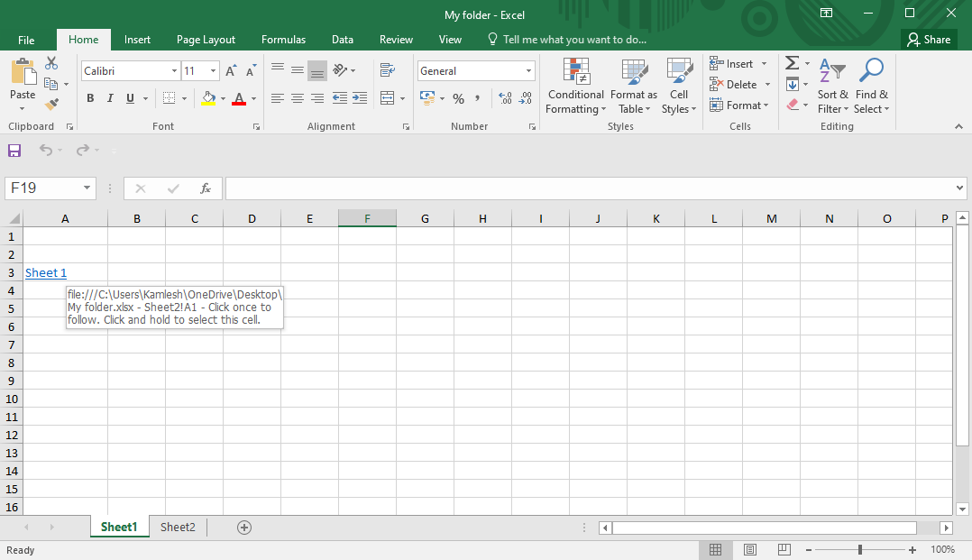The image size is (972, 560).
Task: Click the Cut scissors icon
Action: pos(51,63)
